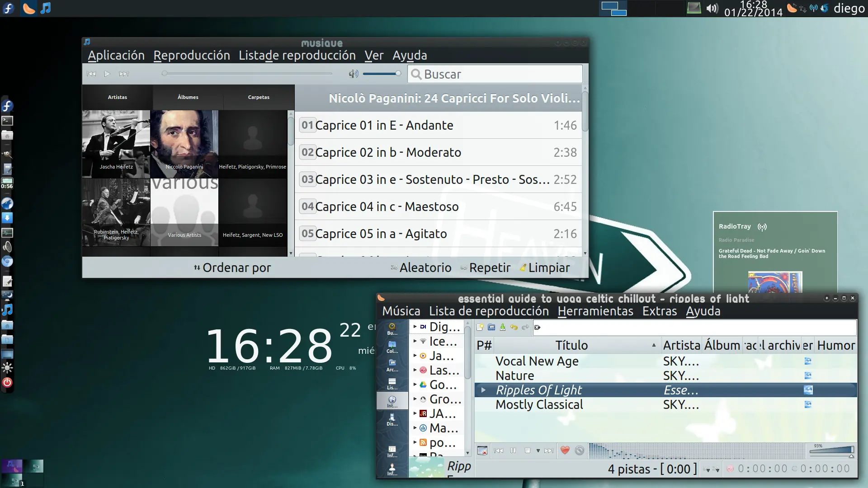Screen dimensions: 868x488
Task: Click Ordenar por button
Action: click(x=232, y=267)
